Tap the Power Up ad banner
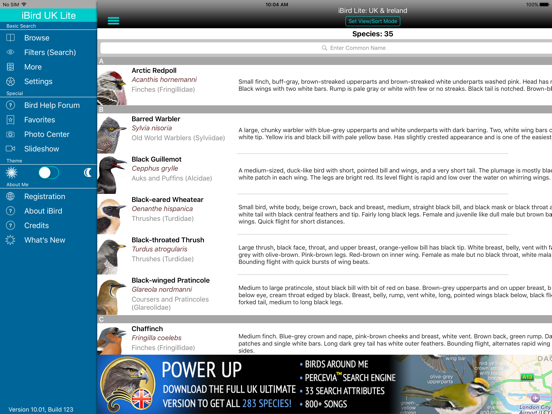Screen dimensions: 552x414 coord(325,384)
